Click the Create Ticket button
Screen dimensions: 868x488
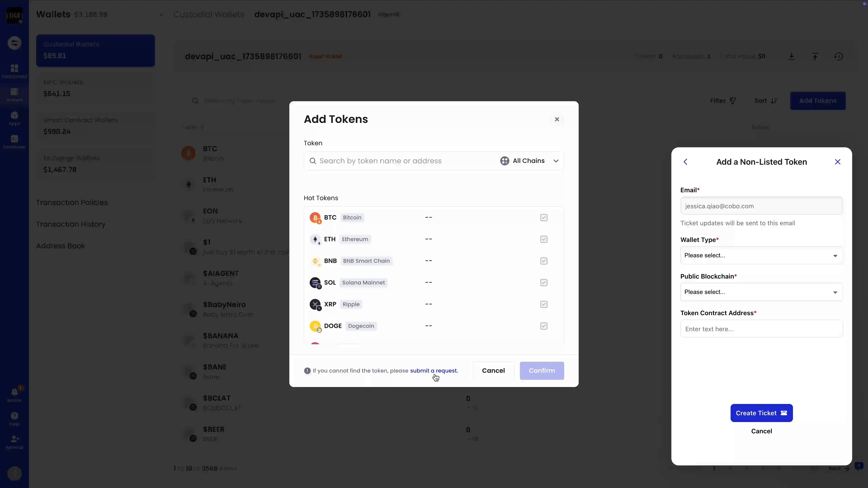coord(761,413)
